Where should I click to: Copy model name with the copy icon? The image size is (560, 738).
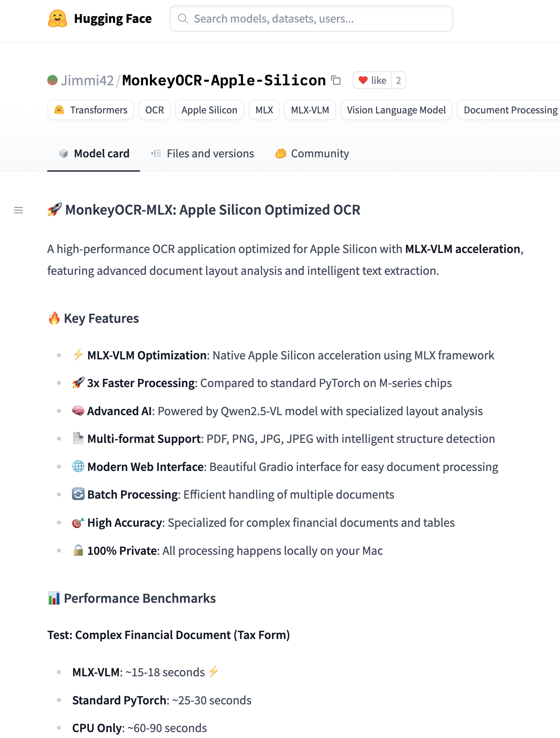point(336,80)
